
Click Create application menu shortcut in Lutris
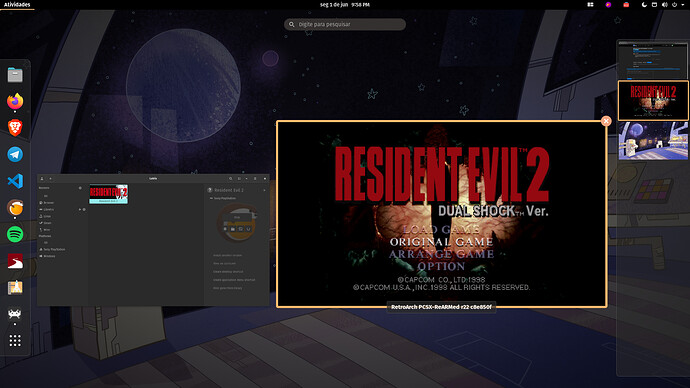234,280
